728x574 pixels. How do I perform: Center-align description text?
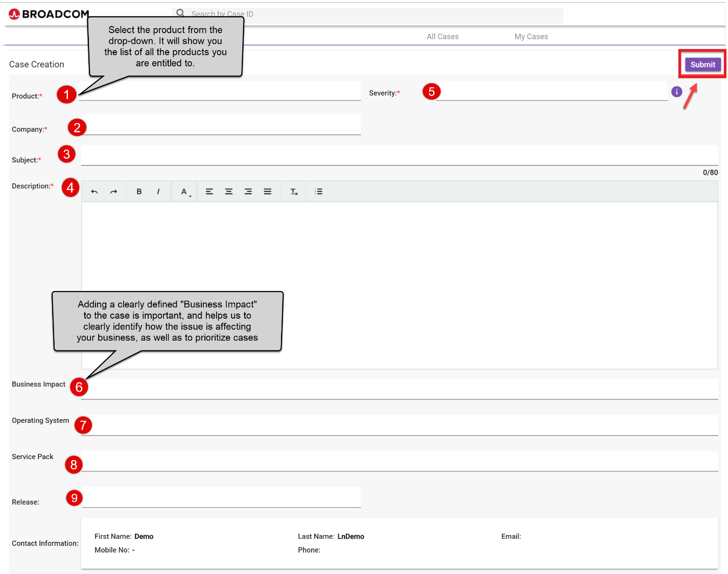229,192
